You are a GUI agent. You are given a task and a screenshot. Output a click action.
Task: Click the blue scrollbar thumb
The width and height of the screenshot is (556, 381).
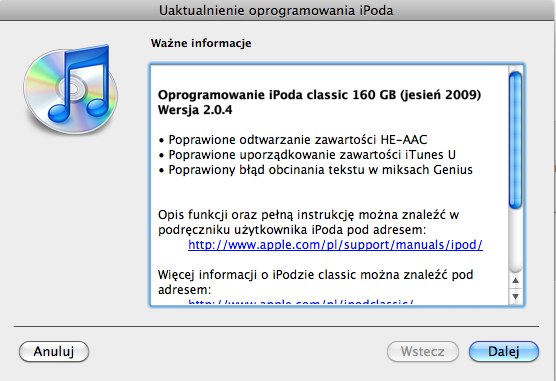point(515,140)
